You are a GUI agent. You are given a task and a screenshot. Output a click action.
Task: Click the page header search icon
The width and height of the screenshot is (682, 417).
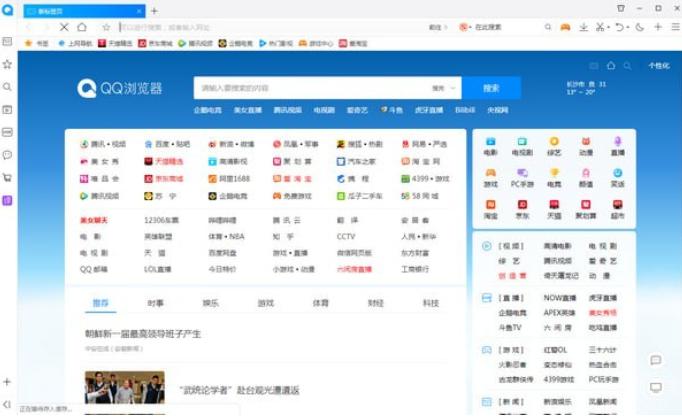tap(627, 66)
